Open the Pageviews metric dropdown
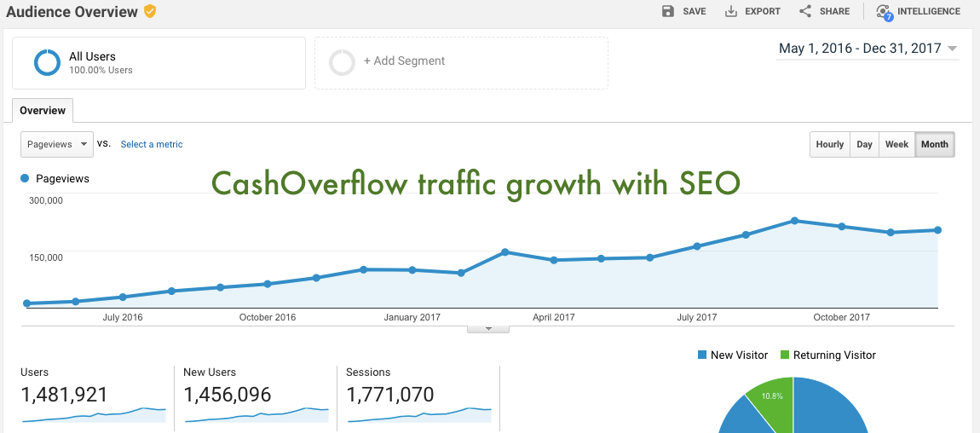Screen dimensions: 980x433 click(57, 144)
